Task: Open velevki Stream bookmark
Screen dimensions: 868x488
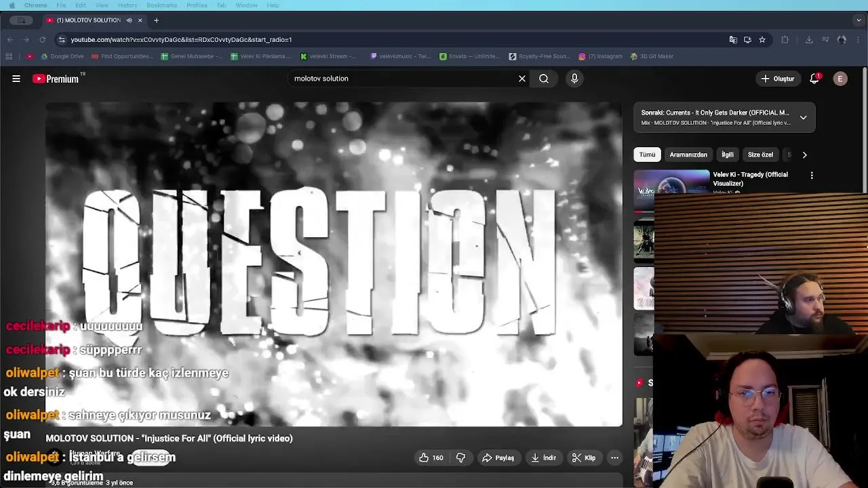Action: point(329,56)
